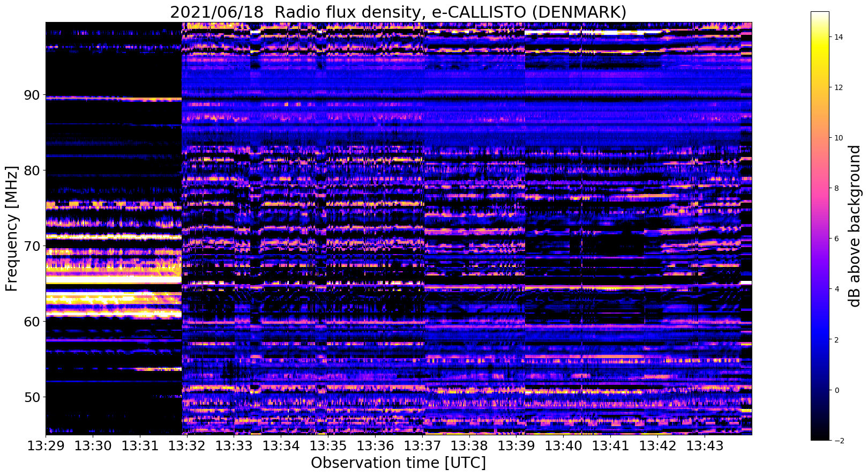868x476 pixels.
Task: Select the 13:29 time tick label
Action: [46, 446]
